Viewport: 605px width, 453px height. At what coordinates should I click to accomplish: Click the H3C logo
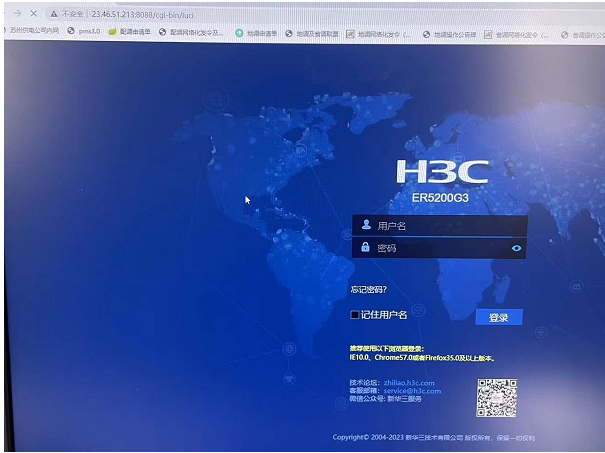pos(443,171)
